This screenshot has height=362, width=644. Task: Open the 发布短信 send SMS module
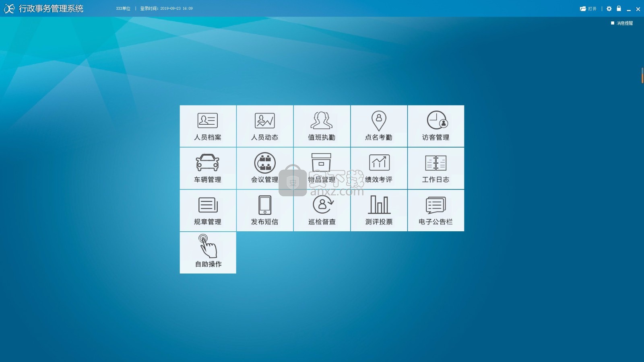tap(265, 211)
